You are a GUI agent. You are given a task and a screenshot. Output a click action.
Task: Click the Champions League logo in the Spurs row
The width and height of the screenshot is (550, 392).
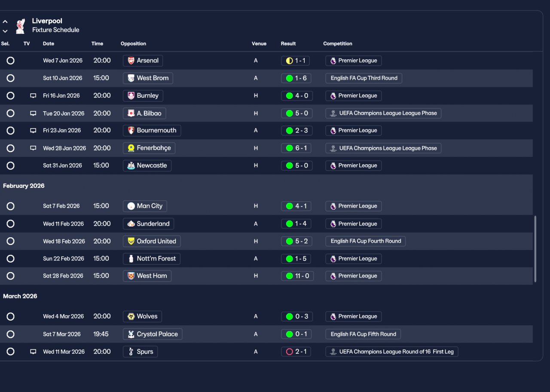point(333,352)
